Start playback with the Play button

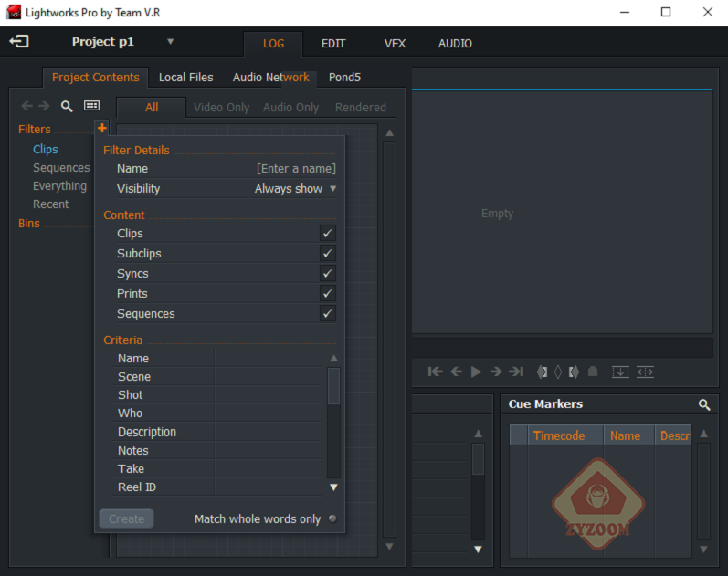pos(476,372)
